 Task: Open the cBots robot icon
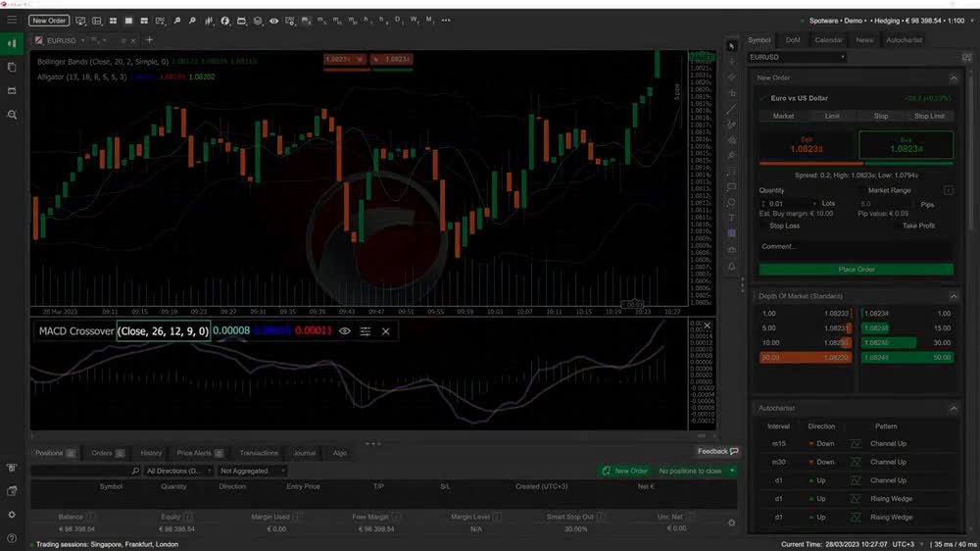(241, 21)
